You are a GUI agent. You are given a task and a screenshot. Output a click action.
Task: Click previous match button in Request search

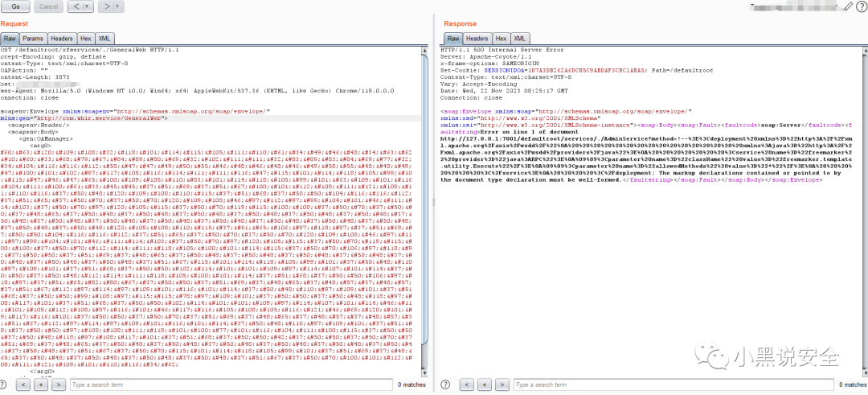[x=23, y=385]
